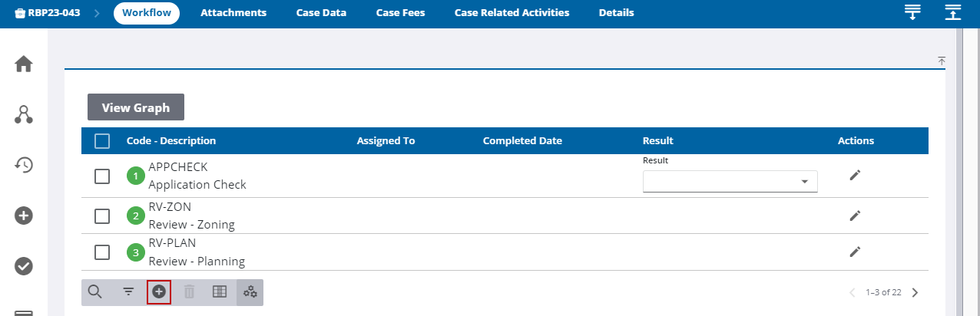980x316 pixels.
Task: Click the search magnifier in the table toolbar
Action: tap(95, 291)
